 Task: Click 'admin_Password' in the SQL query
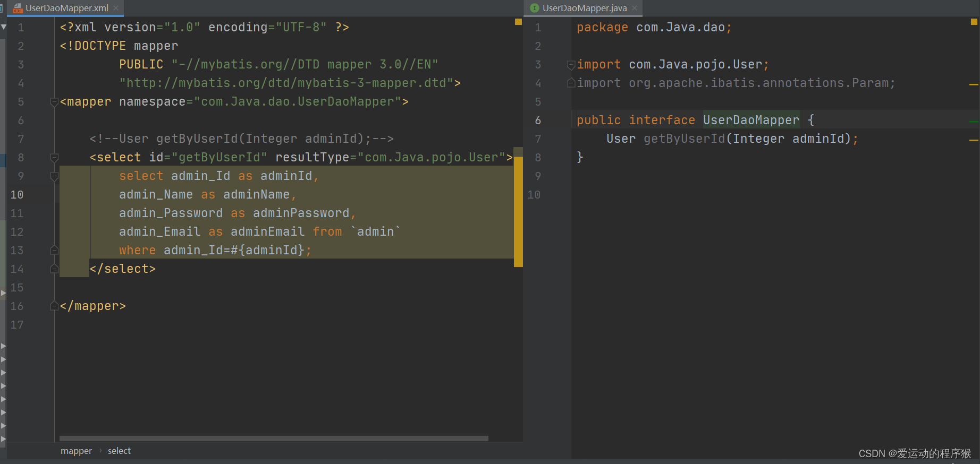pyautogui.click(x=171, y=213)
